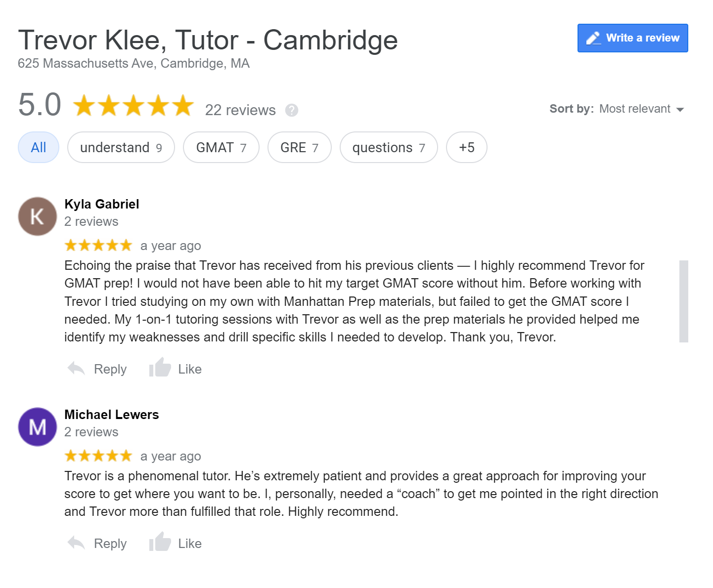This screenshot has width=713, height=588.
Task: Filter reviews by 'understand' keyword
Action: [x=121, y=147]
